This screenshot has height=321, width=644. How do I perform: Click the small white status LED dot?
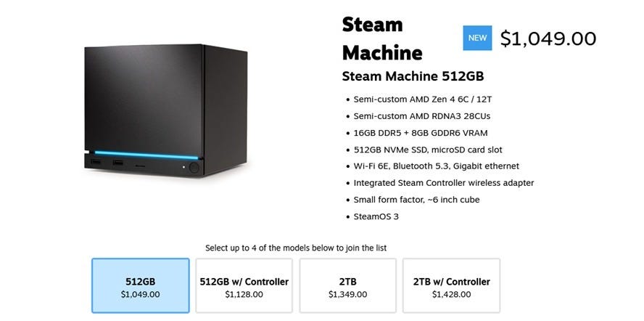(183, 167)
